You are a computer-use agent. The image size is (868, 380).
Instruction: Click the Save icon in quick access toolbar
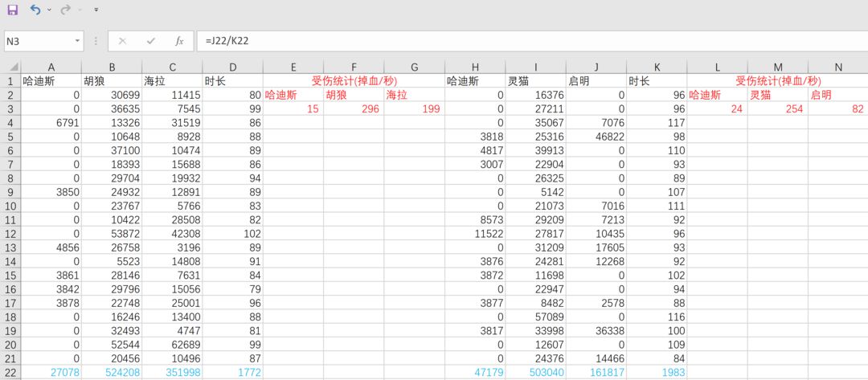coord(12,10)
